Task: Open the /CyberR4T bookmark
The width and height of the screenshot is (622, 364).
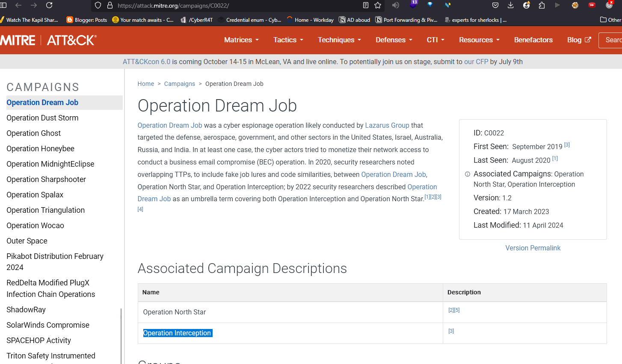Action: point(197,20)
